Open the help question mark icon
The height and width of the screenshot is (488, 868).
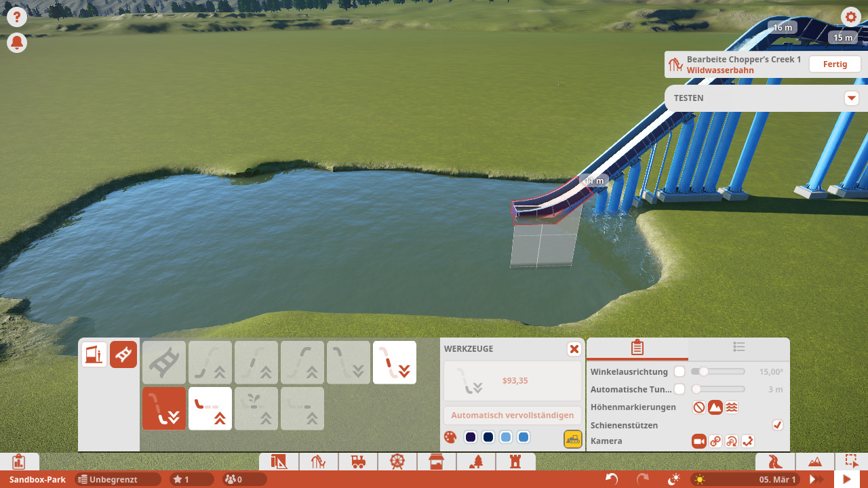click(17, 18)
